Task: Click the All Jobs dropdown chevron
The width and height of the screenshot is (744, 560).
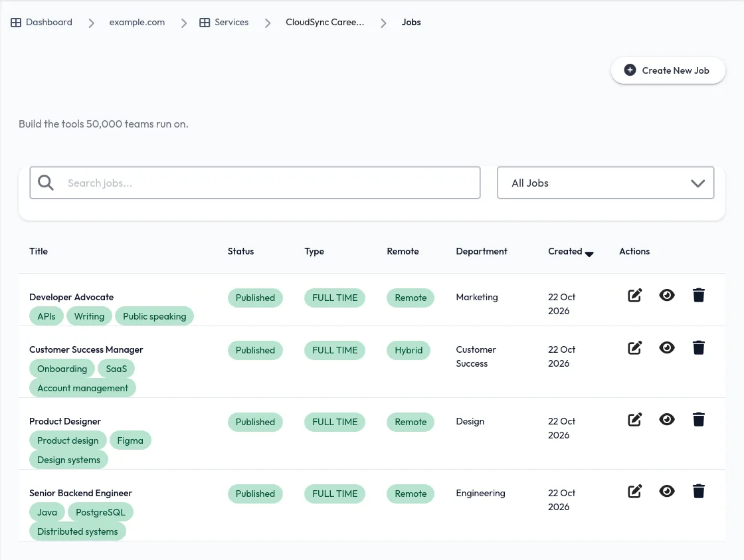Action: point(697,183)
